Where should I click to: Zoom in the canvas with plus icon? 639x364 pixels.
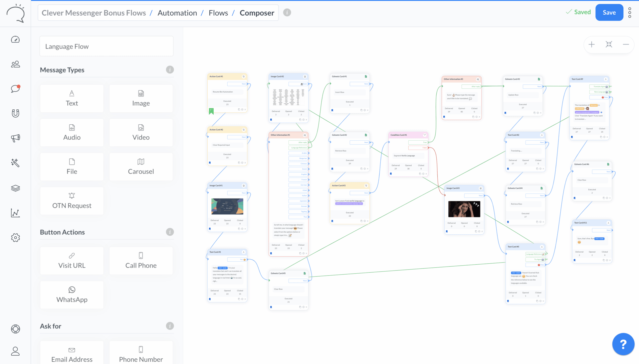591,44
